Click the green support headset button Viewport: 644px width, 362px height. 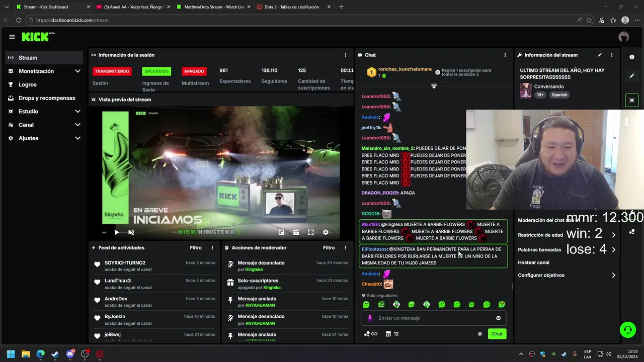click(x=627, y=330)
